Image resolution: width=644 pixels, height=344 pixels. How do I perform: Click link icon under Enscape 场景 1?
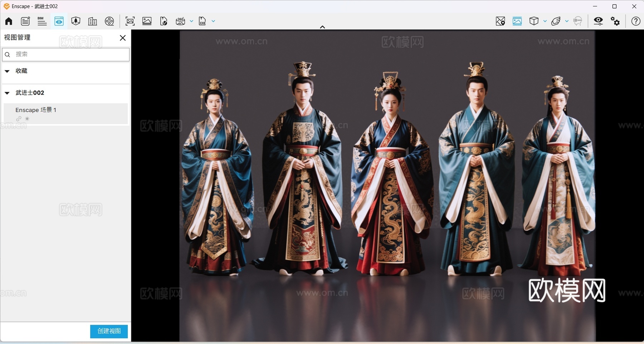[19, 119]
